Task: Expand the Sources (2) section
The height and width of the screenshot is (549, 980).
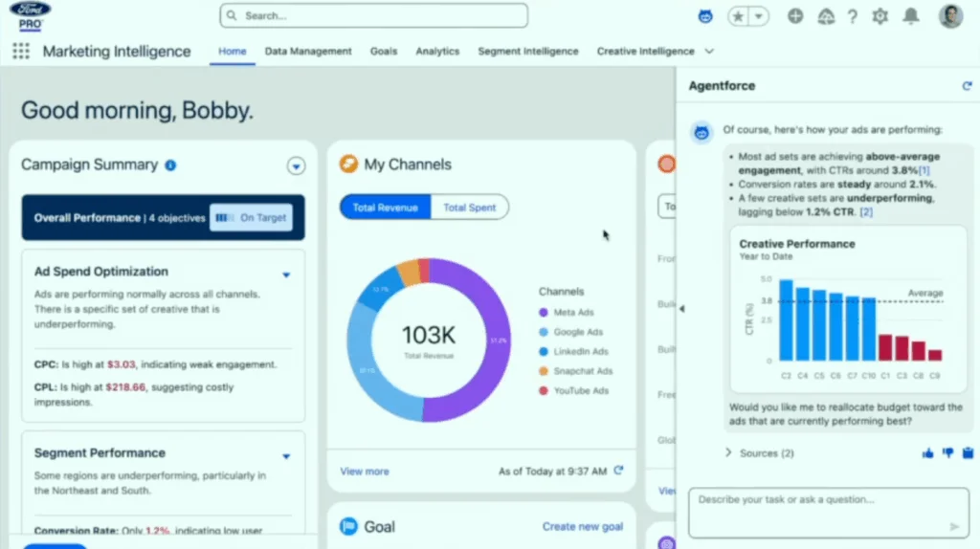Action: click(x=759, y=452)
